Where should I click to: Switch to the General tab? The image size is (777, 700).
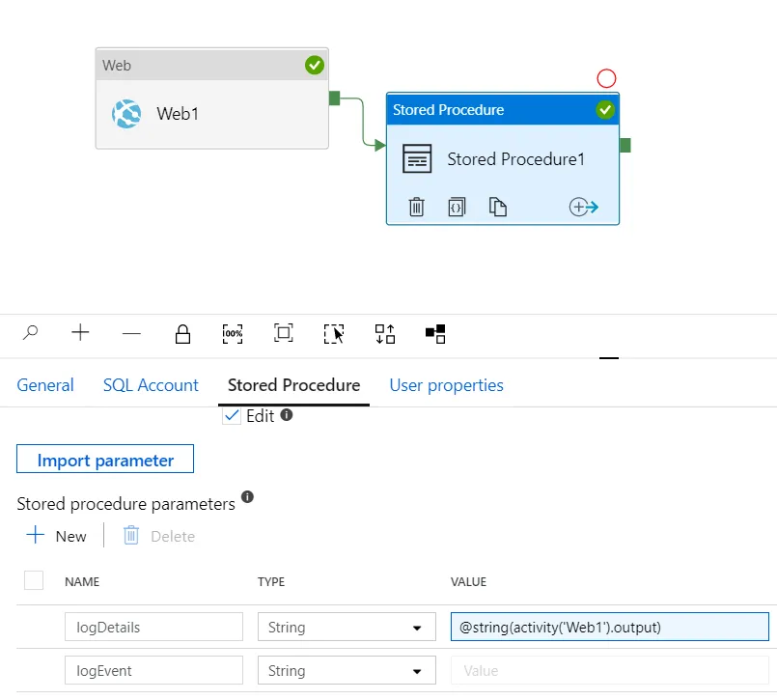coord(45,385)
